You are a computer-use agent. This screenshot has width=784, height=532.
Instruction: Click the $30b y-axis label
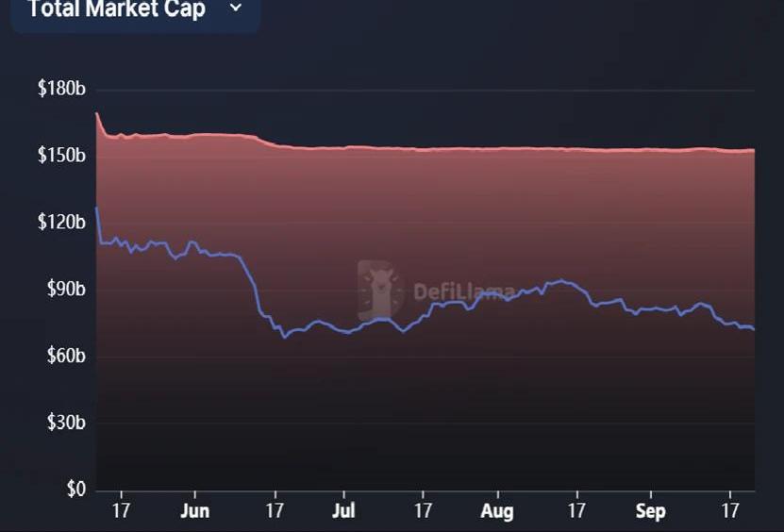[x=65, y=423]
